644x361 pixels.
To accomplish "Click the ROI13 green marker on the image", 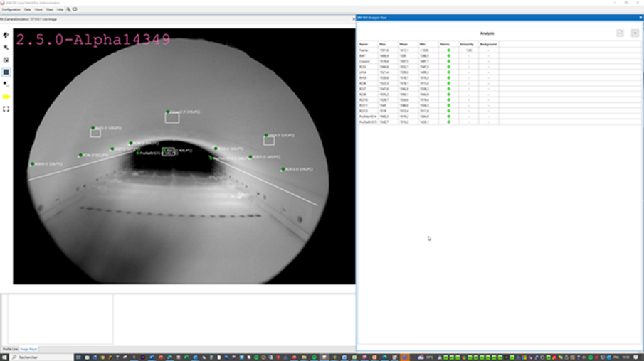I will click(283, 169).
